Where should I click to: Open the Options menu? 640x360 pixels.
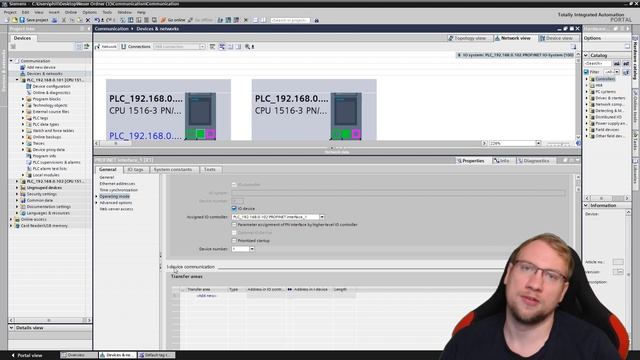(x=89, y=12)
